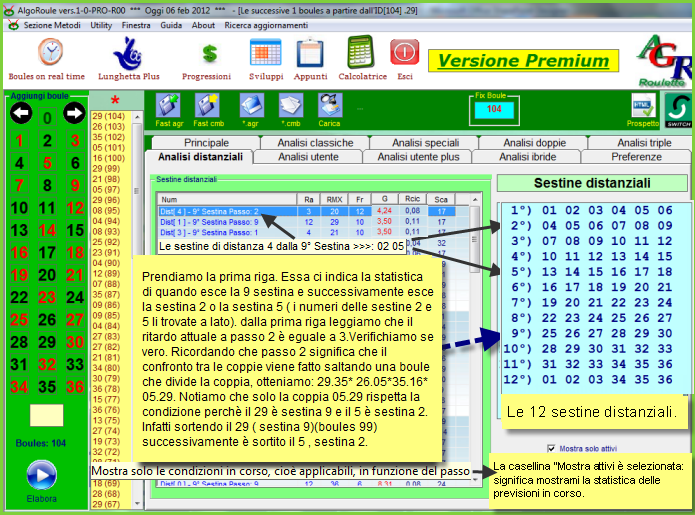Click the Versione Premium banner

pos(523,61)
